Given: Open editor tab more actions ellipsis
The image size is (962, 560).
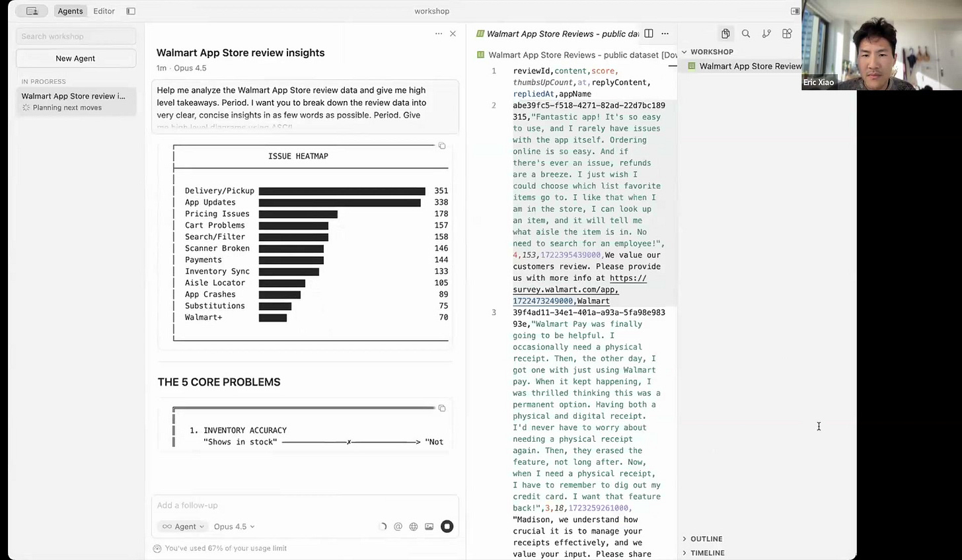Looking at the screenshot, I should 665,34.
